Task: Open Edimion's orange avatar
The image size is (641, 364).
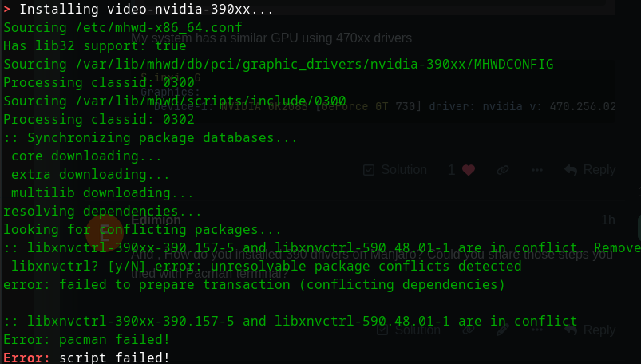Action: pos(105,231)
